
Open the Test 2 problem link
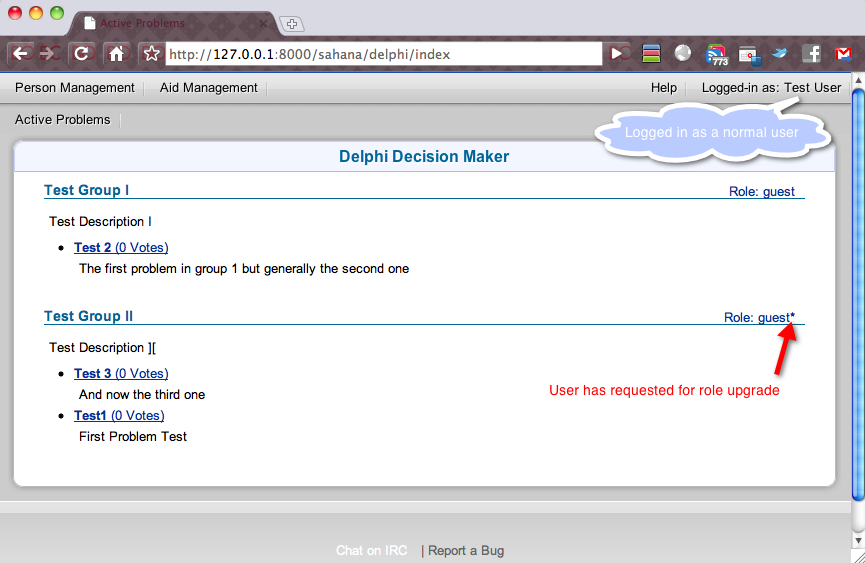[x=93, y=248]
